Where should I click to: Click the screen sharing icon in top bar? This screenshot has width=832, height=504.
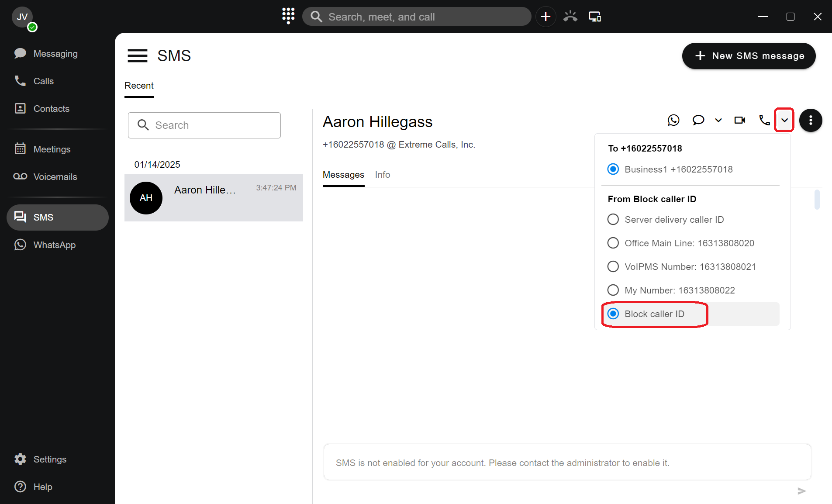[594, 17]
